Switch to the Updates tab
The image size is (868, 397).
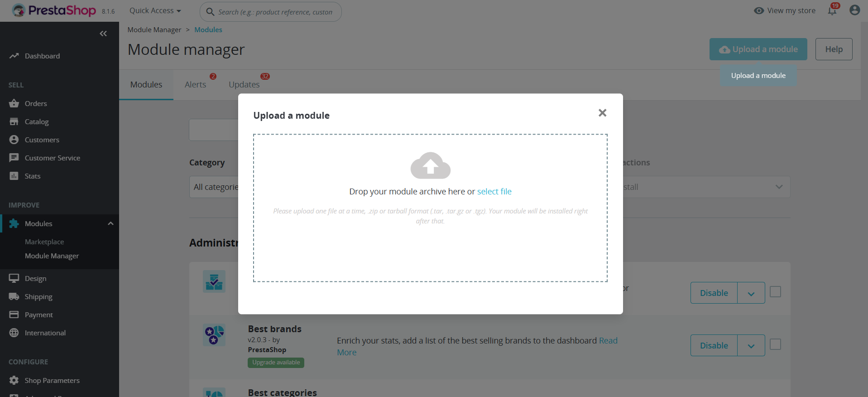coord(244,85)
